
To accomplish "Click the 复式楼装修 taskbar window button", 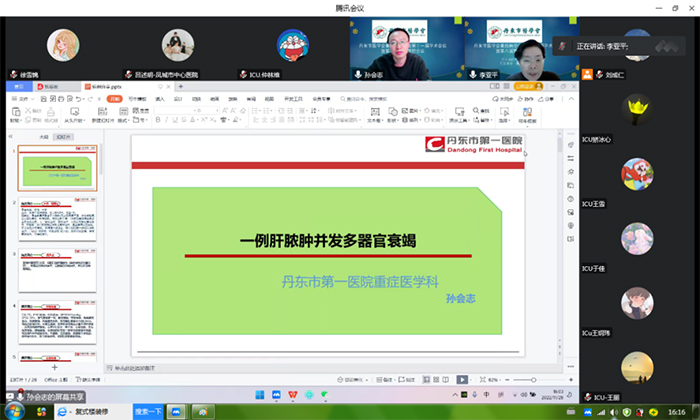I will tap(93, 411).
